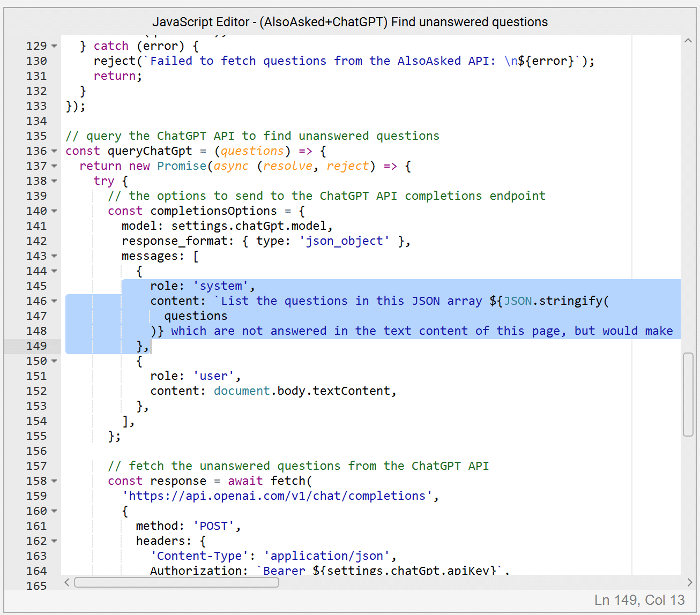The height and width of the screenshot is (615, 700).
Task: Collapse the messages array fold at line 143
Action: 54,256
